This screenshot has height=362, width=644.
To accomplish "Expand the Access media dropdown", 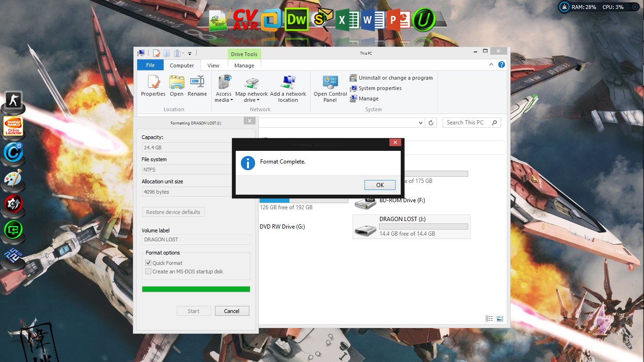I will (224, 89).
